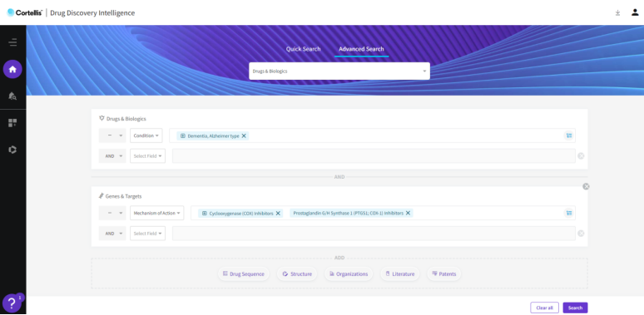The height and width of the screenshot is (315, 644).
Task: Expand the Dementia, Alzheimer type plus box
Action: (x=183, y=135)
